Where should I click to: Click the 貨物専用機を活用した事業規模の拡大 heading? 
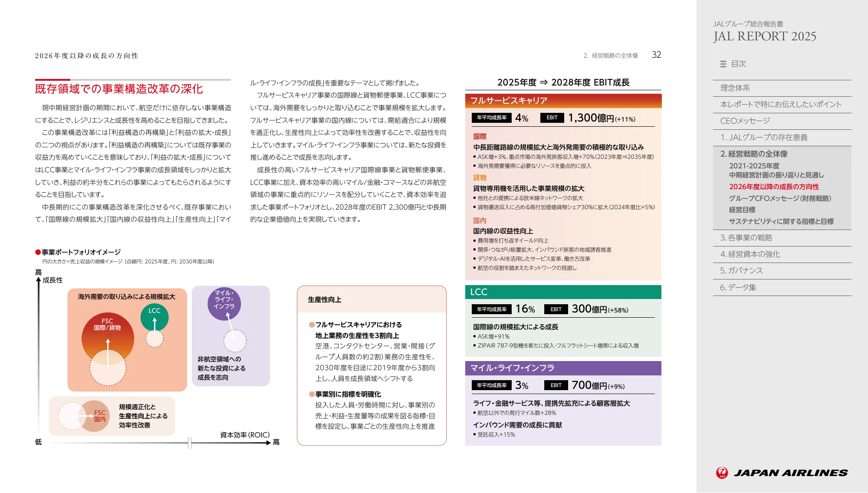click(529, 189)
